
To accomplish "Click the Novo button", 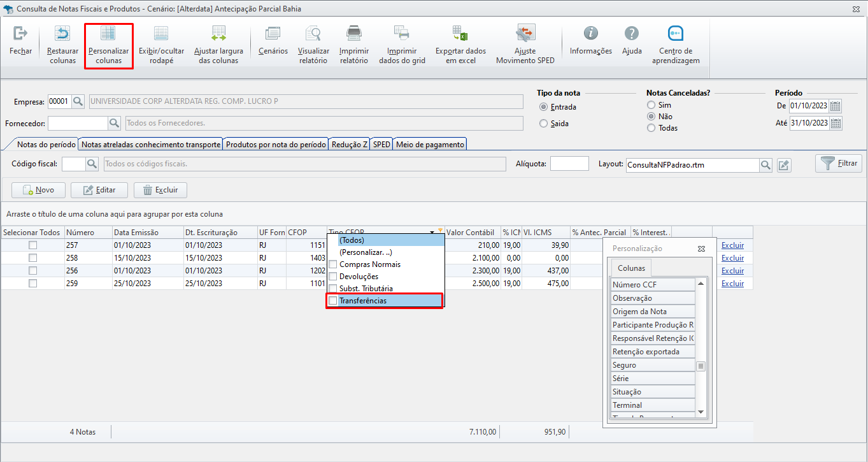I will click(x=38, y=190).
